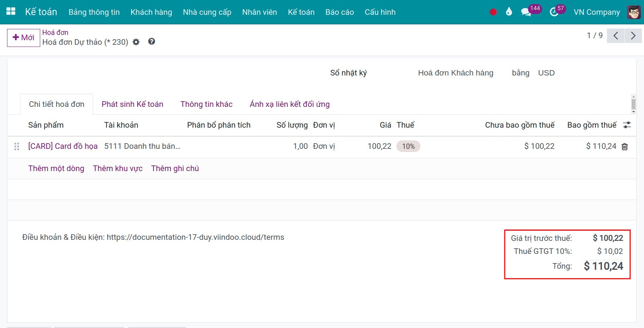Open Nhà cung cấp menu
Viewport: 644px width, 328px height.
click(207, 12)
